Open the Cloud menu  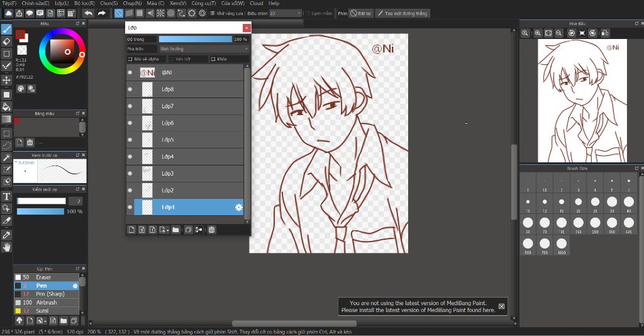pos(257,3)
